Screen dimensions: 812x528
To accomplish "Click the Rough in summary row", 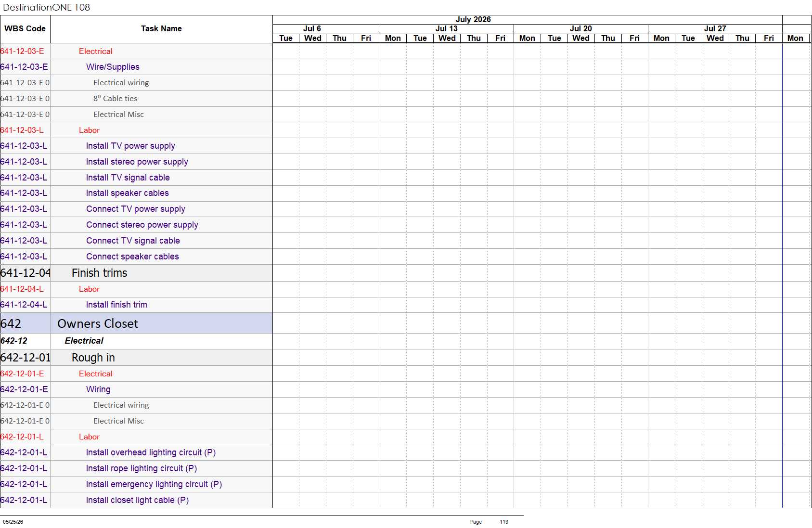I will [136, 358].
